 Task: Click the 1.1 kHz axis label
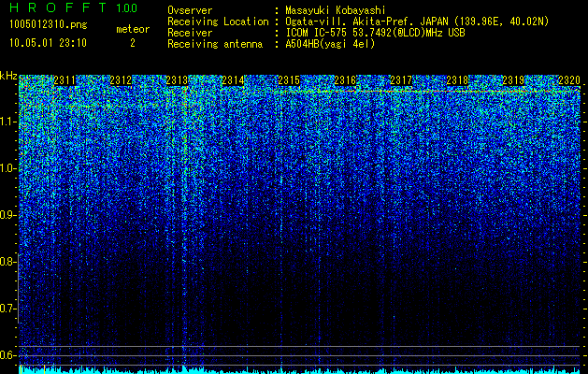[7, 122]
